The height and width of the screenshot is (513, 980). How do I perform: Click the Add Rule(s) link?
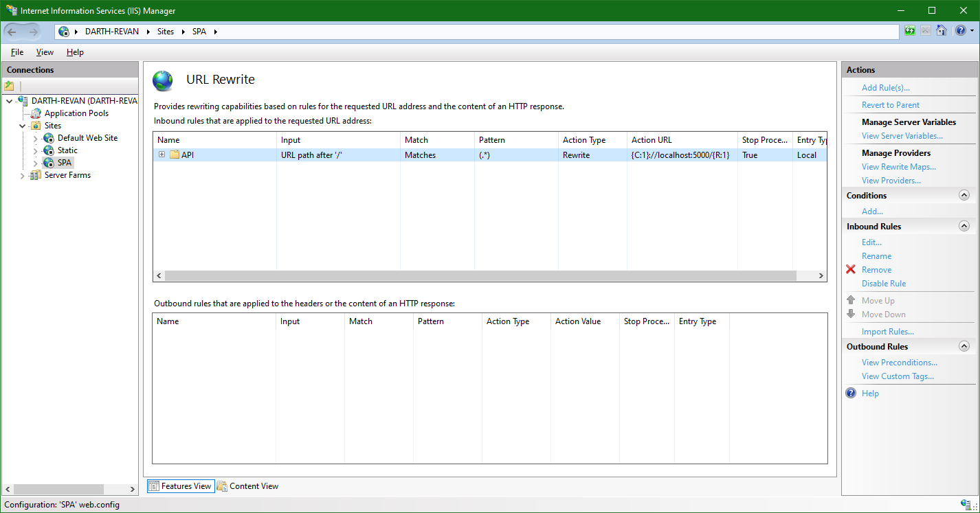click(887, 87)
